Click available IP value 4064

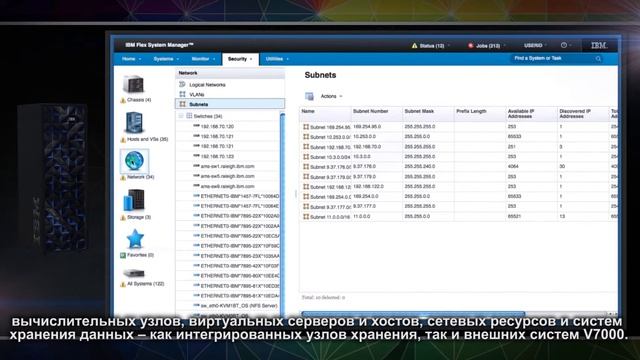[x=513, y=167]
